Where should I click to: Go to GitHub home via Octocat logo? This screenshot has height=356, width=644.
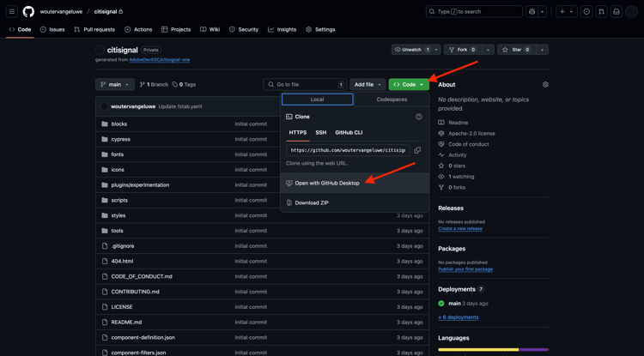pyautogui.click(x=28, y=11)
